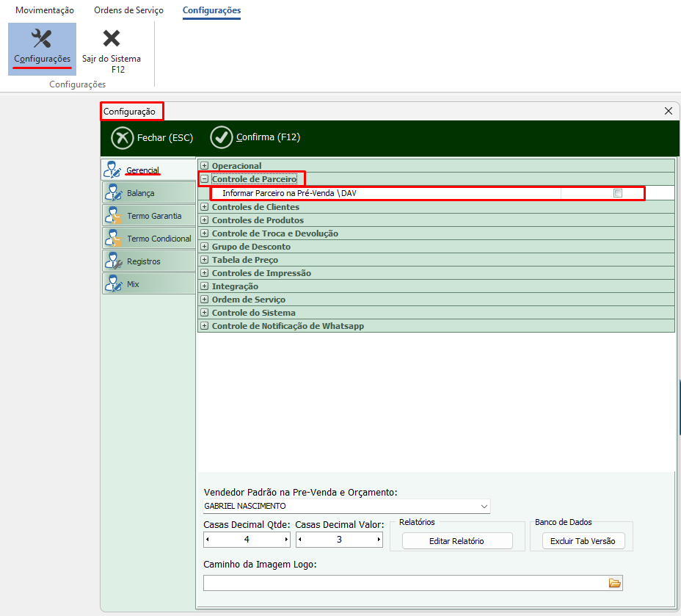
Task: Switch to the Ordens de Serviço tab
Action: (128, 11)
